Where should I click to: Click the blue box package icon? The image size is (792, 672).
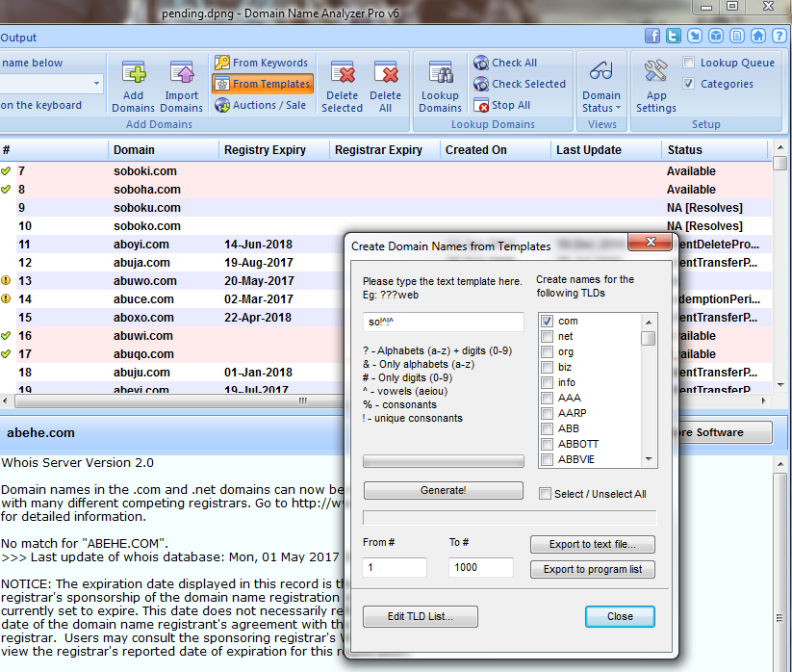pos(716,36)
